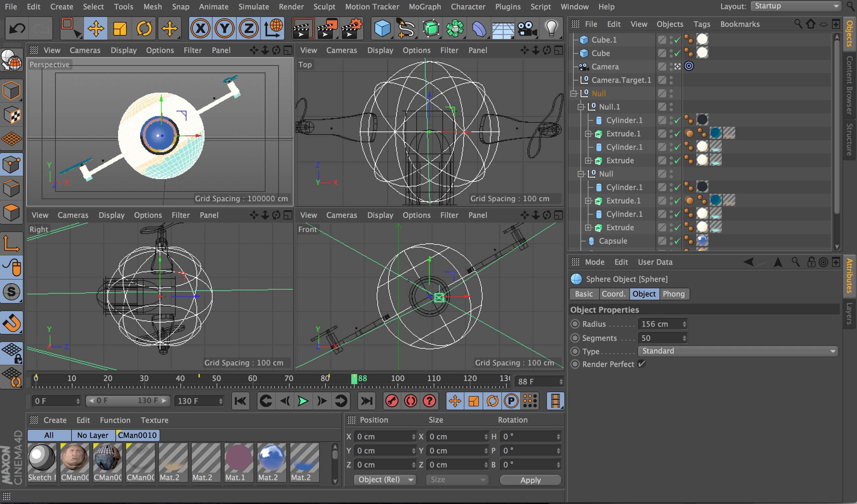
Task: Select the Scale tool in top toolbar
Action: (x=120, y=29)
